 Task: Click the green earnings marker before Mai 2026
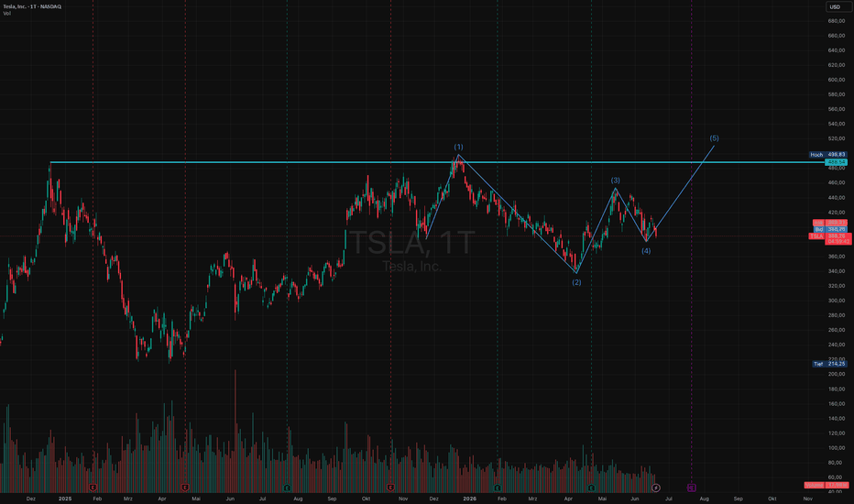click(592, 488)
